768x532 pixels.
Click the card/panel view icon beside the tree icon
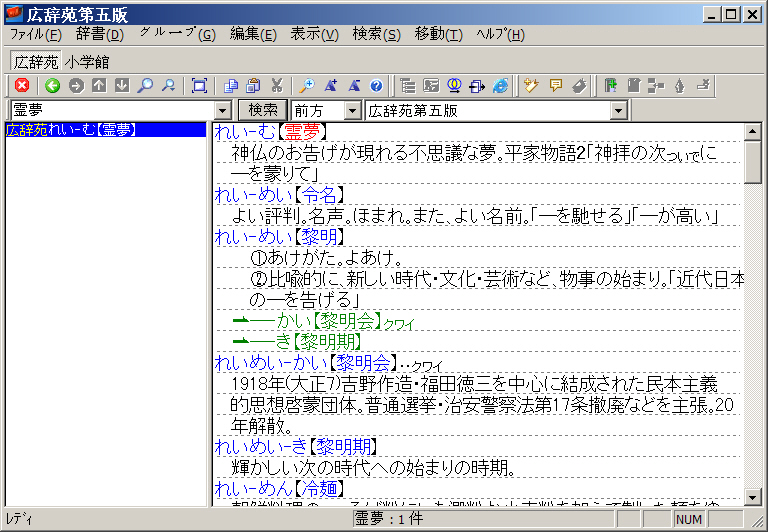pyautogui.click(x=431, y=86)
